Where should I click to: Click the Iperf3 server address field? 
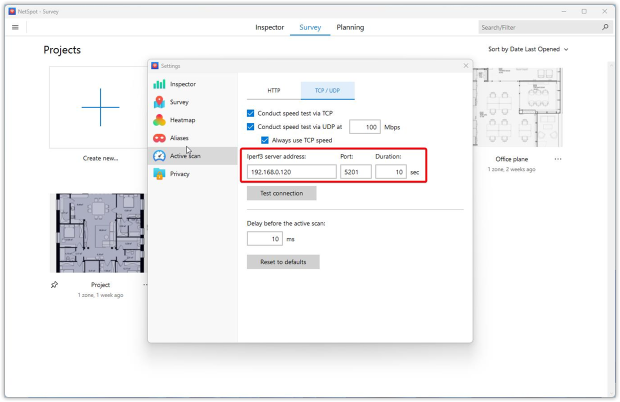[292, 172]
